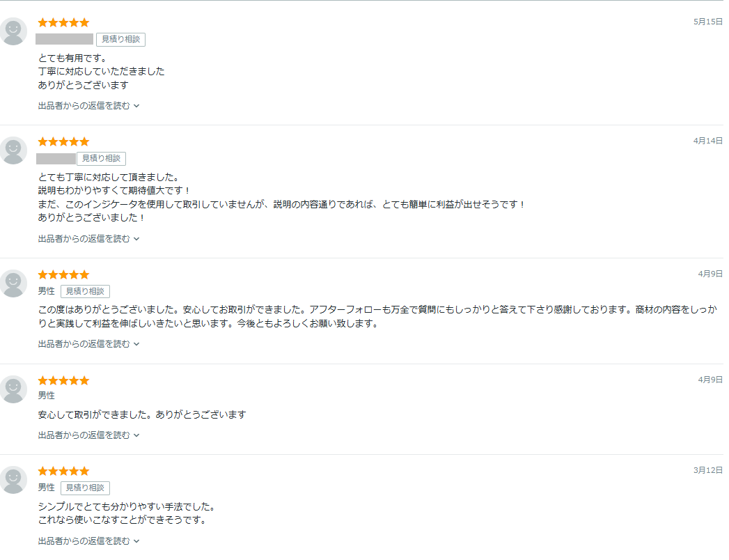Click the 男性 label on the 安心して取引 review

(x=47, y=396)
